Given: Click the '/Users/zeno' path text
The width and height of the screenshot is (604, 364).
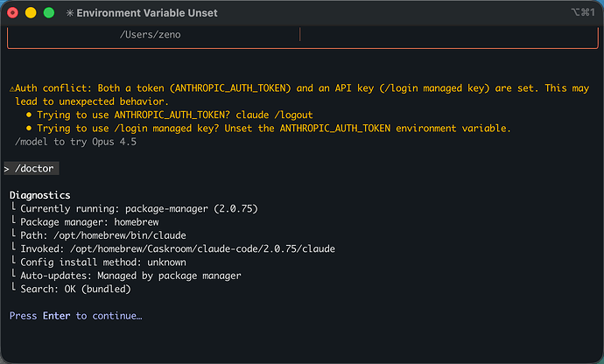Looking at the screenshot, I should pyautogui.click(x=150, y=35).
